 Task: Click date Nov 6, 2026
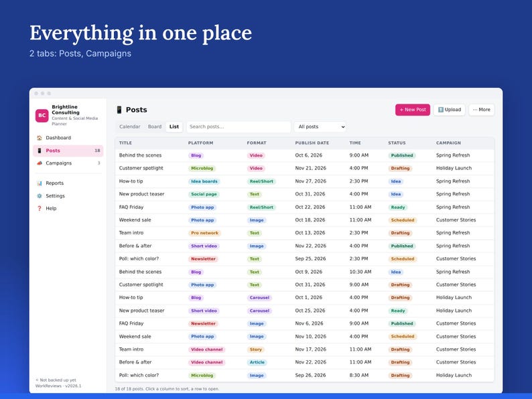point(309,323)
